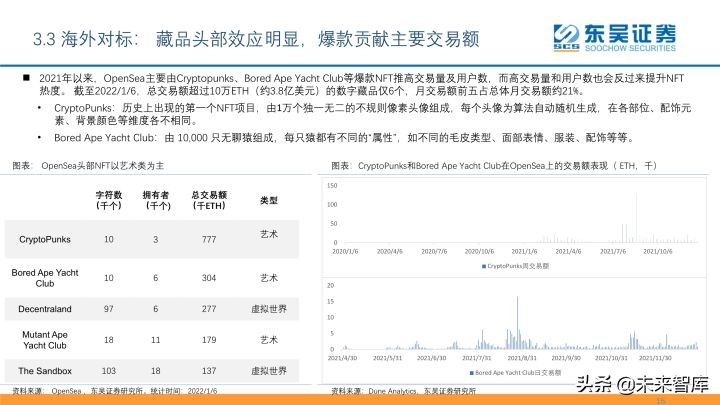Click Bored Ape Yacht Club volume 304
Viewport: 720px width, 405px height.
209,278
